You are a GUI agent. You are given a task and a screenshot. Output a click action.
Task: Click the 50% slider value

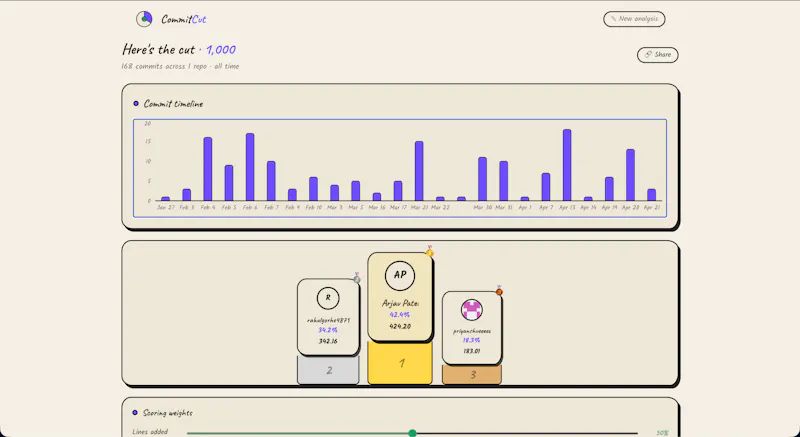[x=662, y=433]
